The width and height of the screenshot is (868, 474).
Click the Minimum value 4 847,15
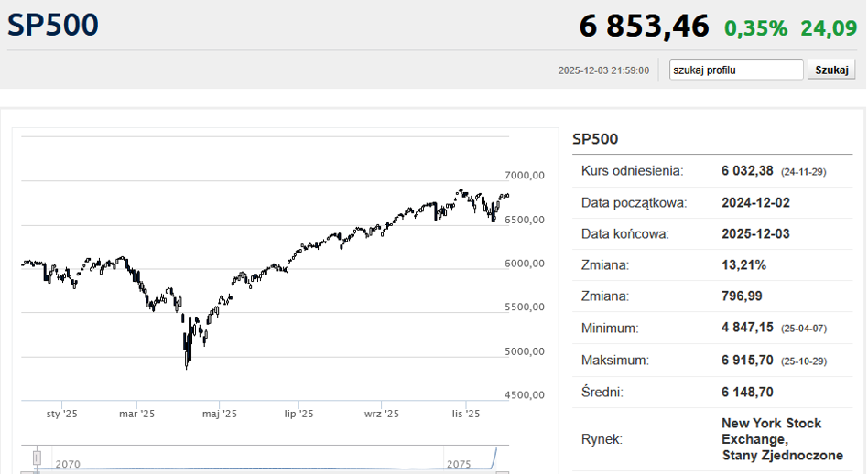coord(748,328)
